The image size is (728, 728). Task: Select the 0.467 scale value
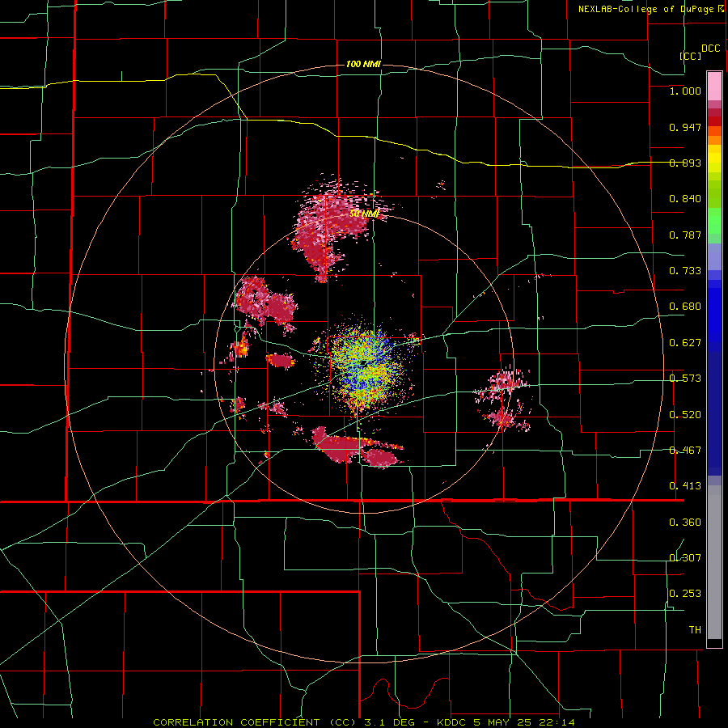click(685, 451)
